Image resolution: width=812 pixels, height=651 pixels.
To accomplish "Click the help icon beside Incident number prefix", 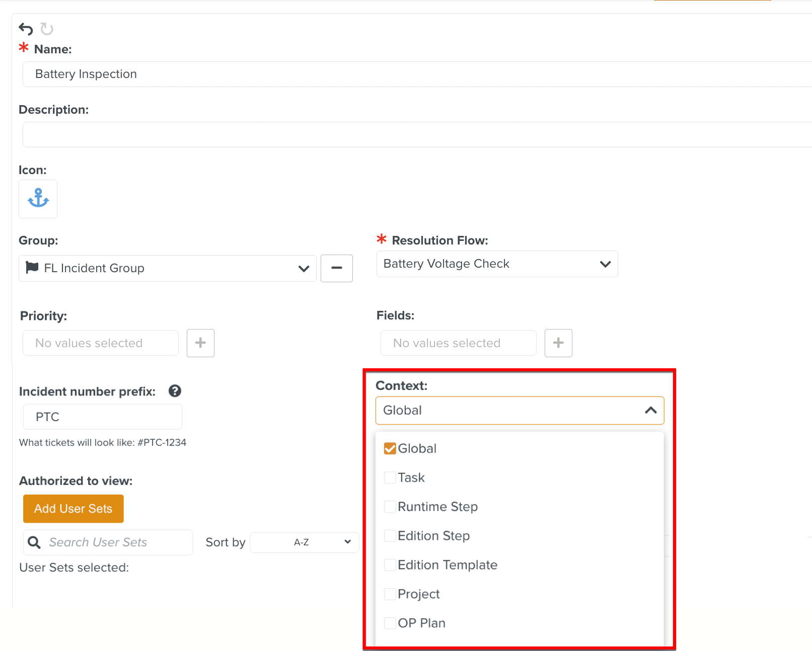I will point(175,391).
